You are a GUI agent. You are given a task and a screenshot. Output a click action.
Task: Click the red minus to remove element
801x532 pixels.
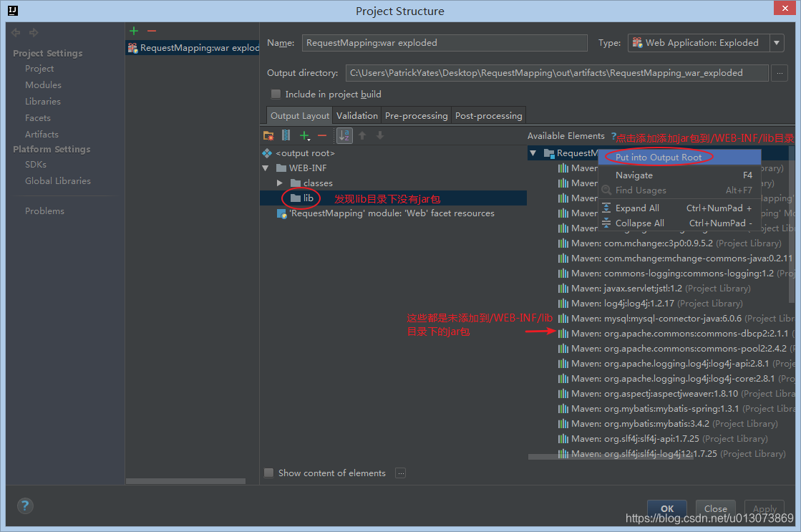click(321, 135)
